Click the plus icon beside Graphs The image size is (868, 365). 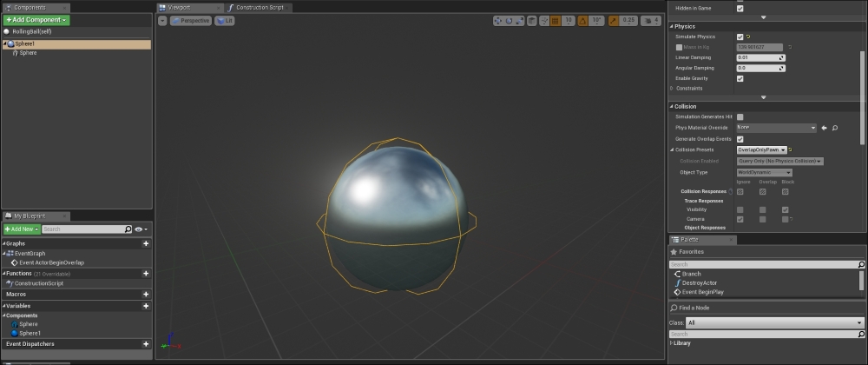pos(146,243)
